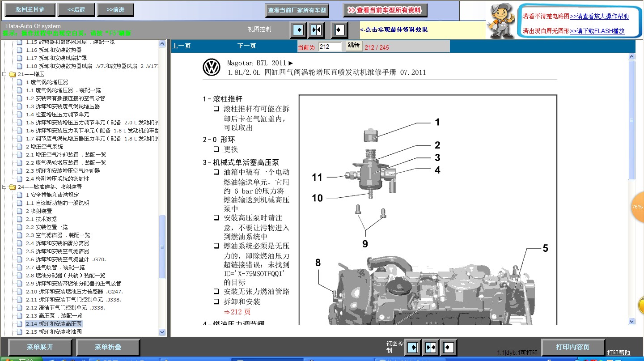Click the right-arrow view control icon in the bottom bar
644x361 pixels.
pos(413,347)
